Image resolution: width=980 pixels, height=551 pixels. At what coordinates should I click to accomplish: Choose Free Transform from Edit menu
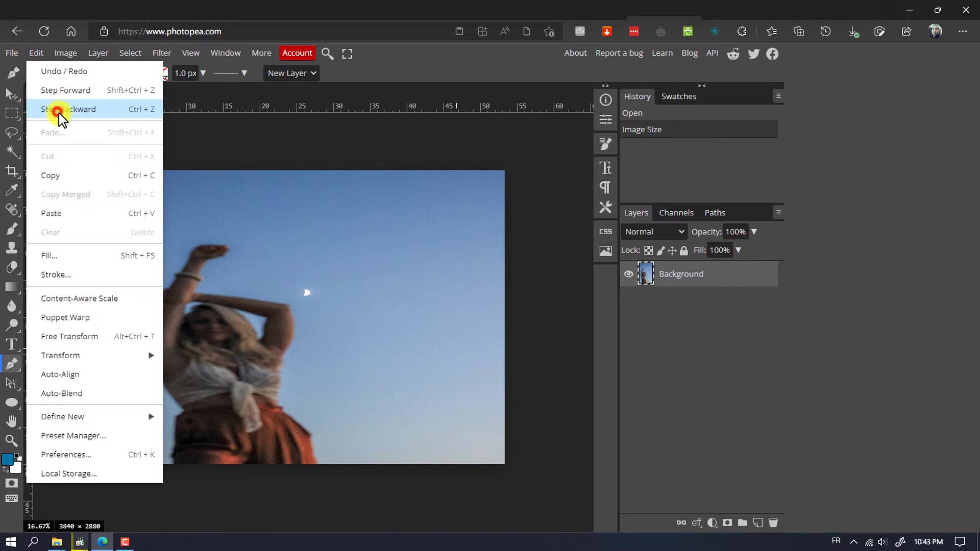pyautogui.click(x=69, y=336)
